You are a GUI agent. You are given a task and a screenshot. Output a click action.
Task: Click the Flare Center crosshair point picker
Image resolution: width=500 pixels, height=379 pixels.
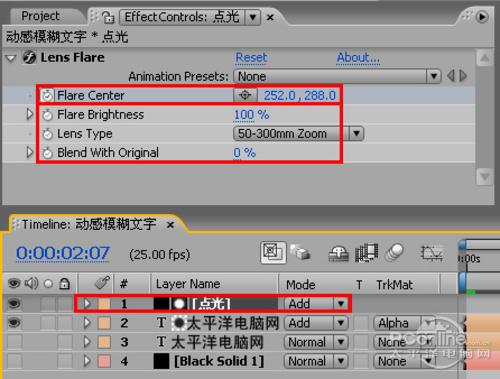pyautogui.click(x=245, y=95)
